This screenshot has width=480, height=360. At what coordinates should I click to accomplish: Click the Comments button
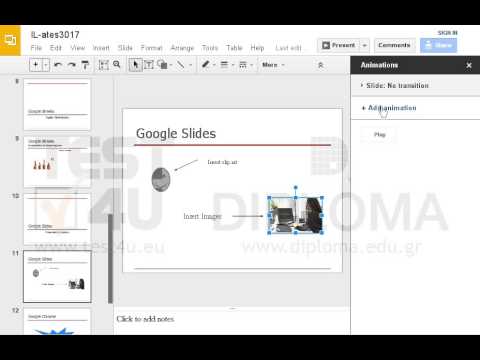pos(394,45)
